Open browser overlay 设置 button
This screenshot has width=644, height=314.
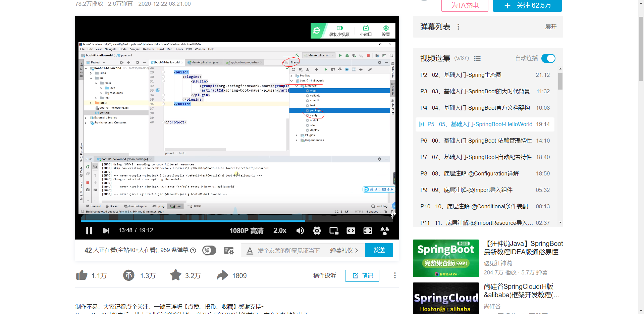coord(386,31)
